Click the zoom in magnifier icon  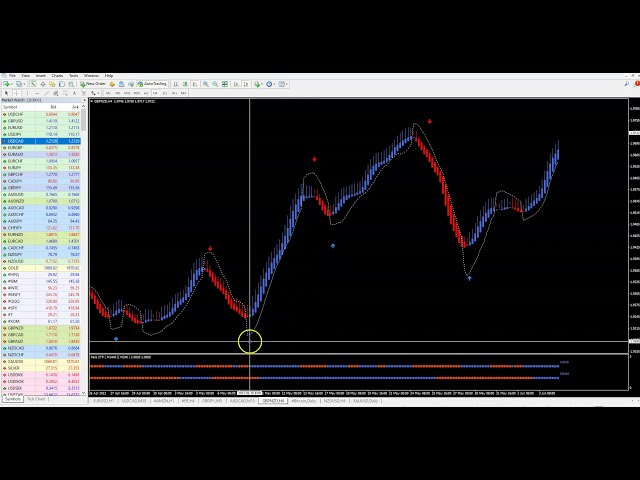205,84
